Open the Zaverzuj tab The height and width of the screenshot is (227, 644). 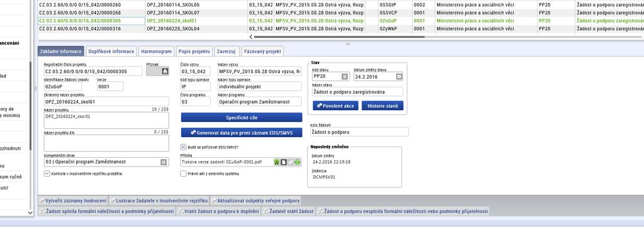click(x=226, y=52)
